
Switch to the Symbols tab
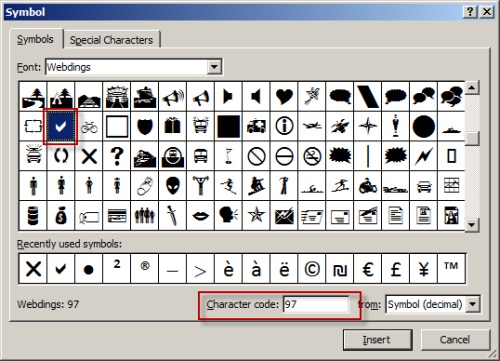[x=35, y=39]
